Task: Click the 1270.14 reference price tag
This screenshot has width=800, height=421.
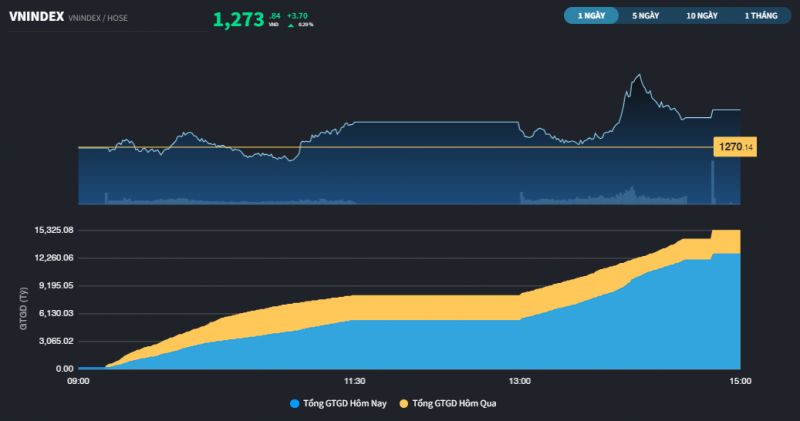Action: click(735, 148)
